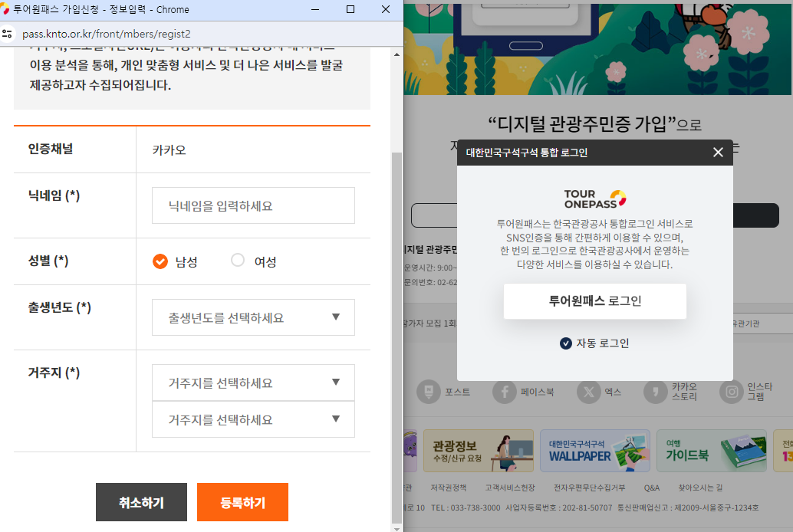Viewport: 793px width, 532px height.
Task: Open the 카카오스토리 social icon
Action: point(656,392)
